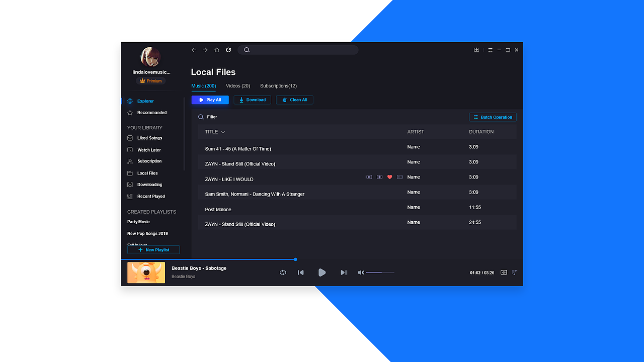Switch to the Videos (20) tab

(x=237, y=85)
